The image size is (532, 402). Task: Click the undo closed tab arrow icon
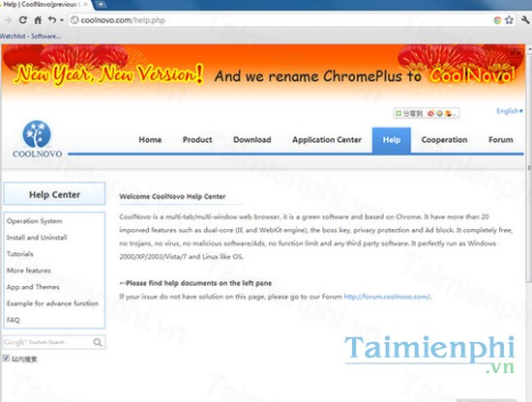(52, 20)
